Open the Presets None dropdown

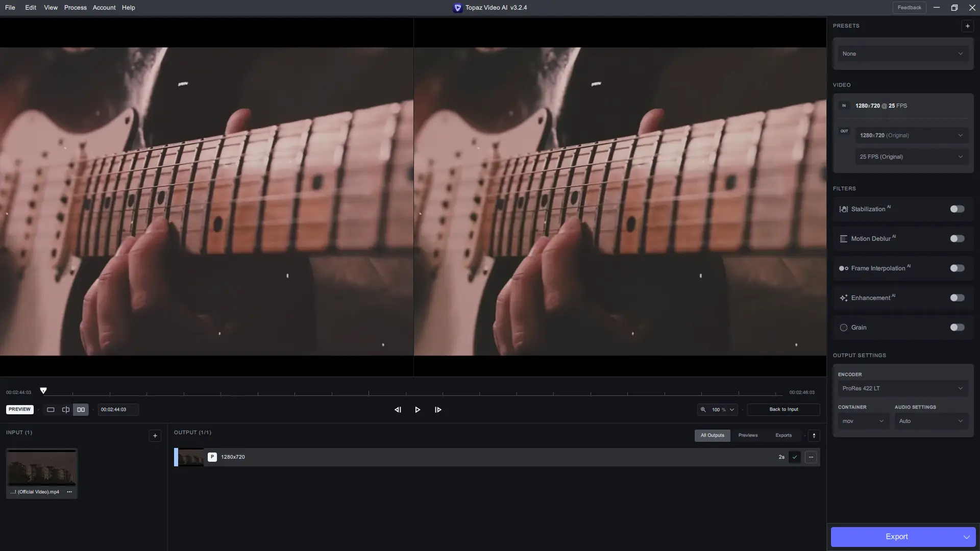click(902, 54)
